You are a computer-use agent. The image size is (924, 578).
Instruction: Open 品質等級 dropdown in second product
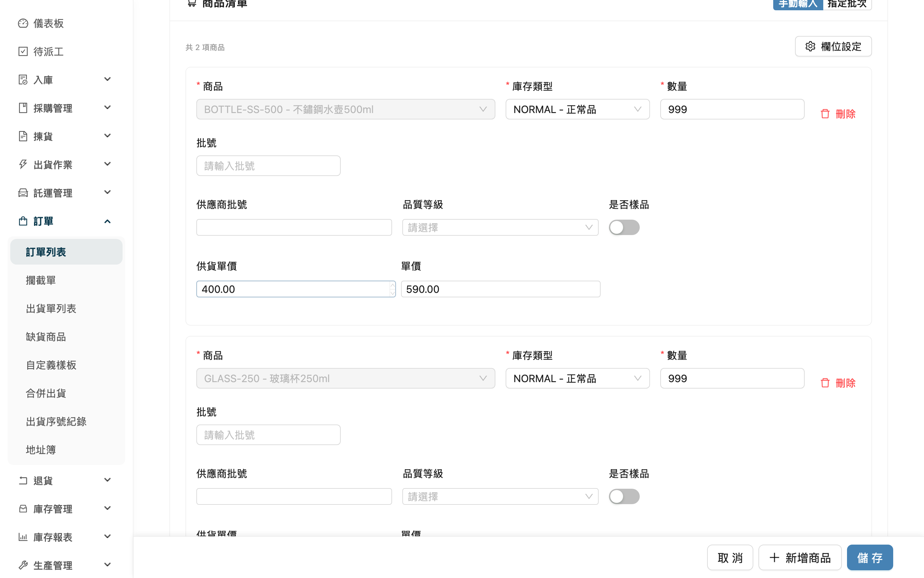[x=500, y=496]
